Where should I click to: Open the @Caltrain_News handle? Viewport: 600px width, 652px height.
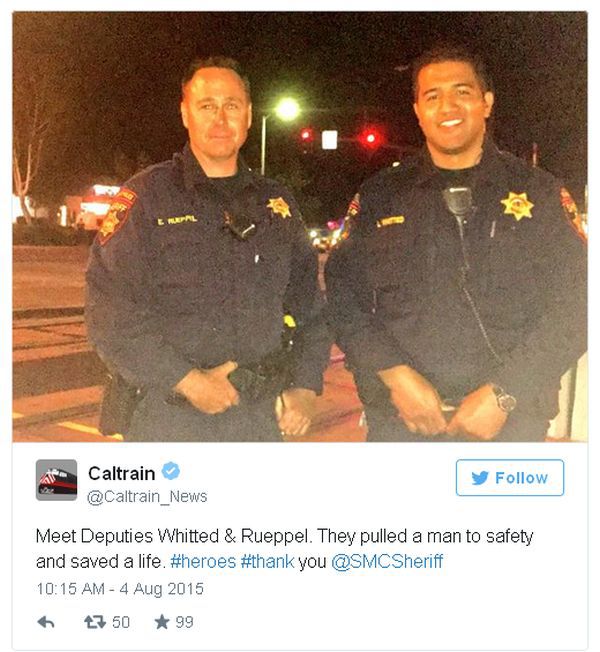click(147, 496)
